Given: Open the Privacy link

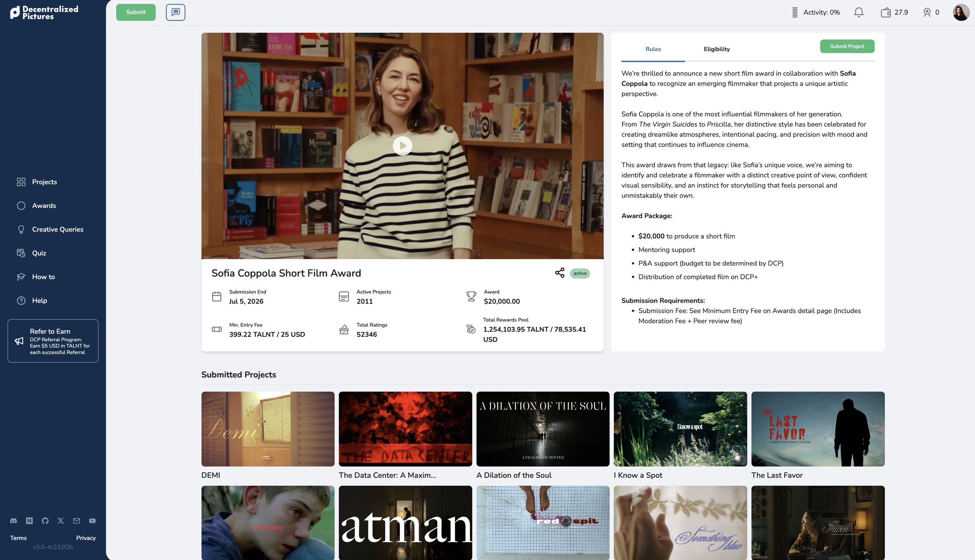Looking at the screenshot, I should [86, 538].
